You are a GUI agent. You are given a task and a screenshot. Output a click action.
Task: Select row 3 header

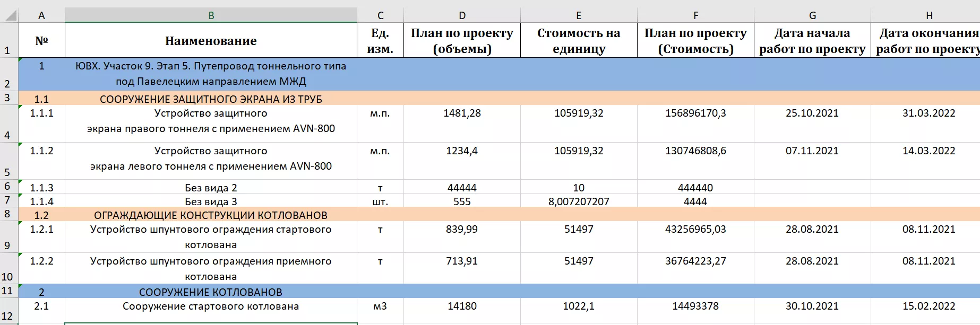pos(8,98)
